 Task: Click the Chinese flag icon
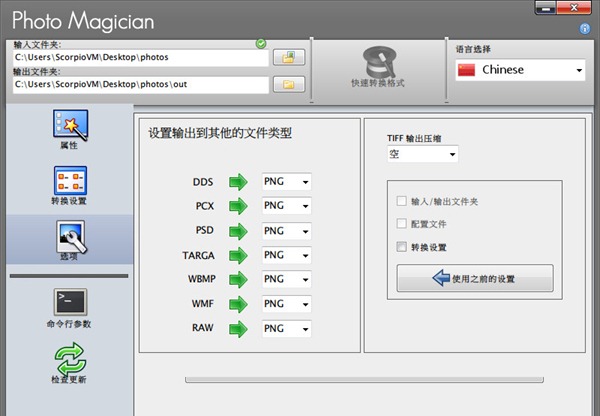pyautogui.click(x=466, y=70)
